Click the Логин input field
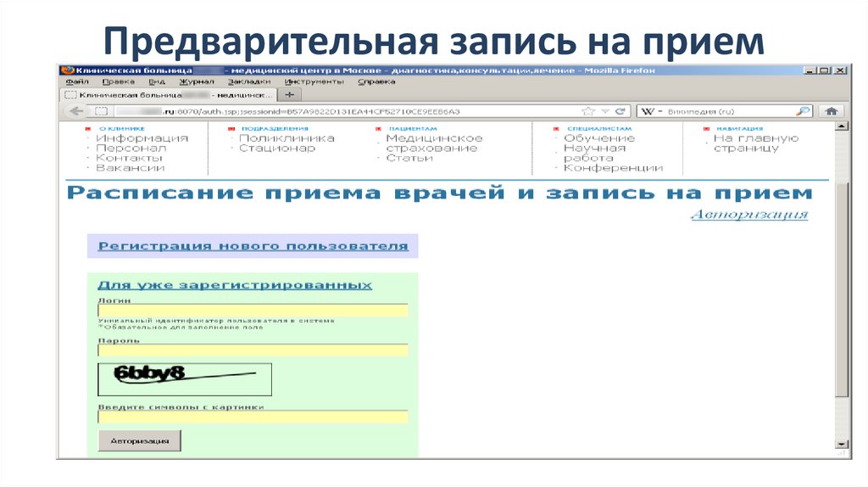The width and height of the screenshot is (868, 487). click(253, 311)
